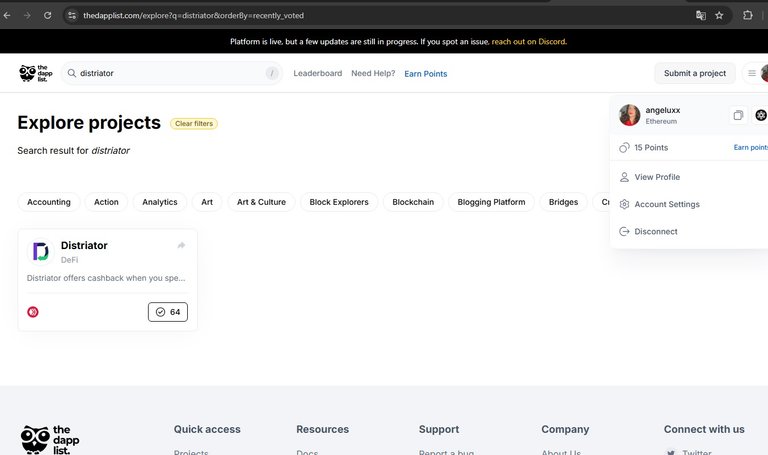
Task: Select the Blogging Platform chip
Action: [x=491, y=202]
